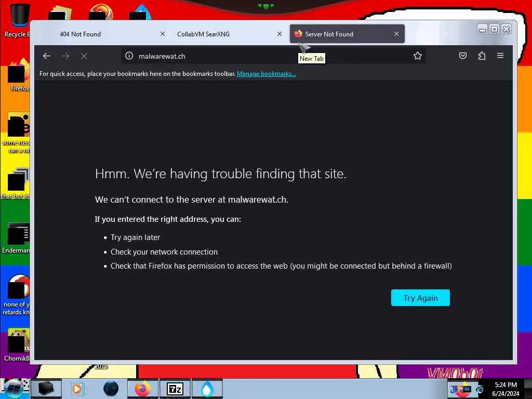The image size is (532, 399).
Task: Bookmark this page with the star icon
Action: coord(417,56)
